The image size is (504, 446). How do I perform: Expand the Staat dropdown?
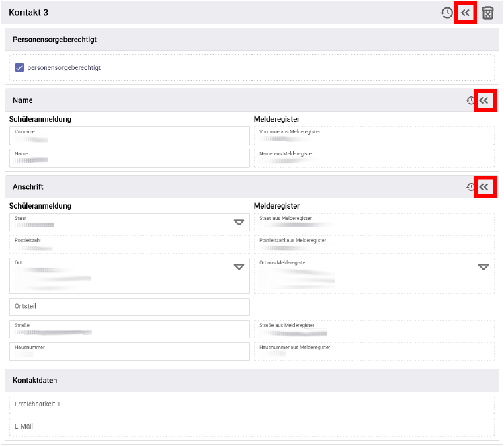point(239,223)
